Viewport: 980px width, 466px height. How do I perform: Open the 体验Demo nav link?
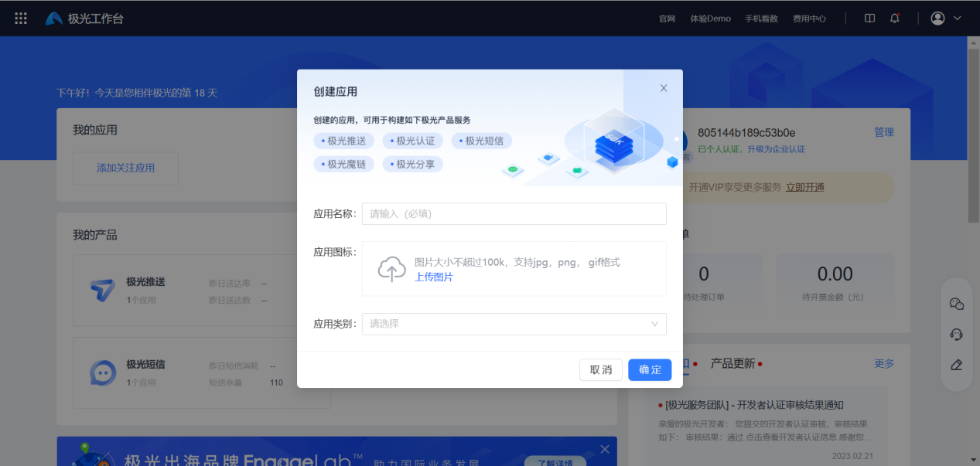click(710, 19)
